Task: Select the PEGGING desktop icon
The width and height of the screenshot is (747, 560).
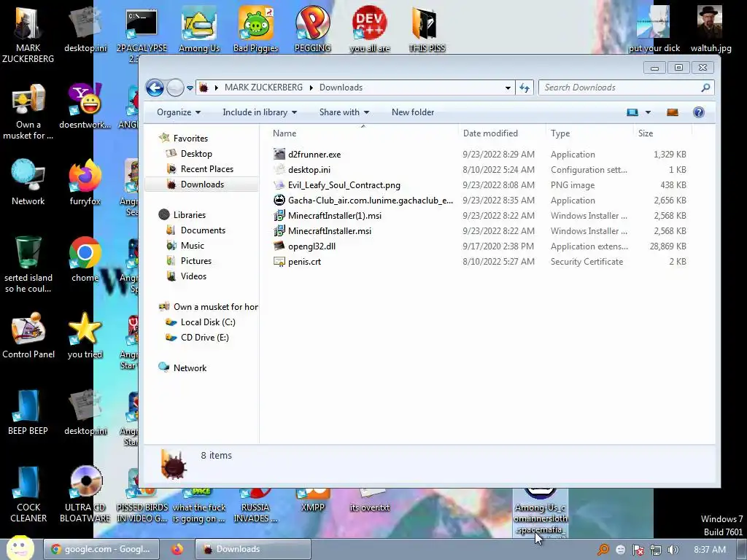Action: pos(312,29)
